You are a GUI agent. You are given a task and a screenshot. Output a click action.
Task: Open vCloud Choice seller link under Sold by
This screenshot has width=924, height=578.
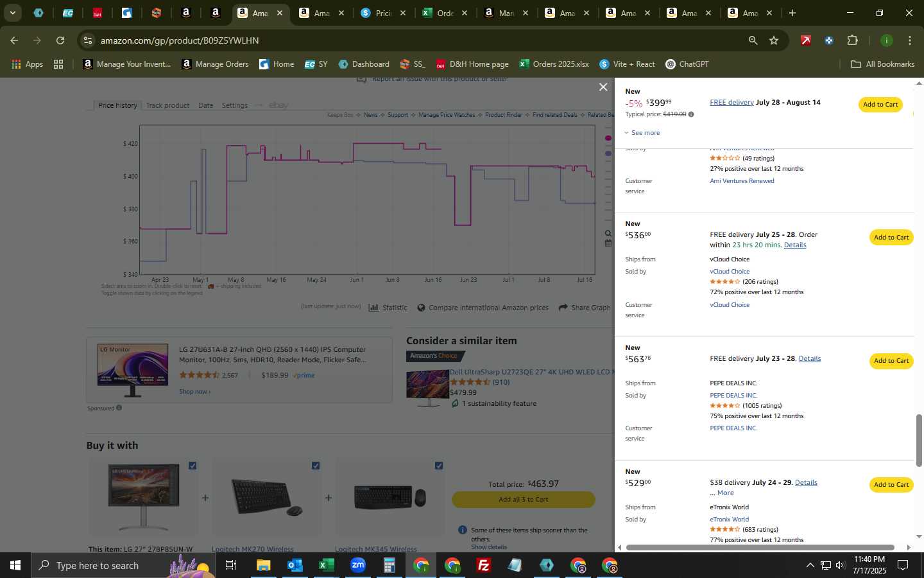tap(730, 272)
